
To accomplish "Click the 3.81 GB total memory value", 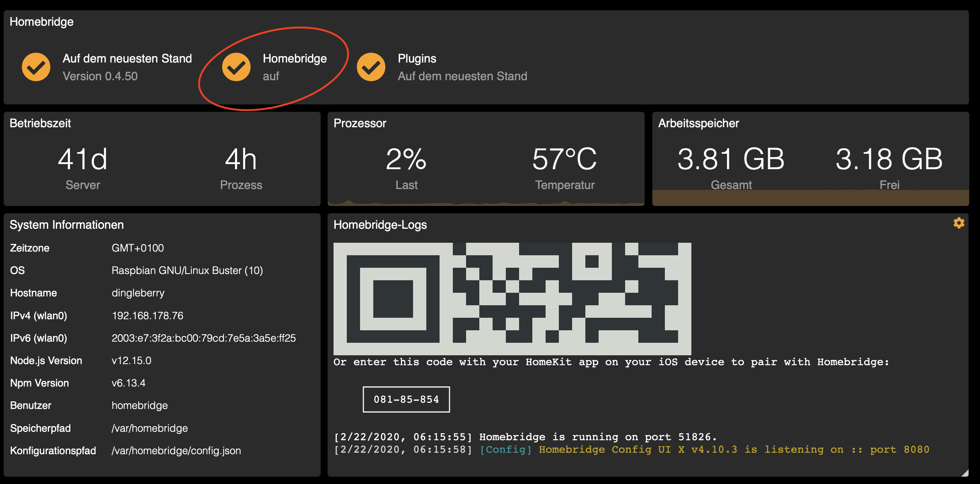I will pos(730,159).
